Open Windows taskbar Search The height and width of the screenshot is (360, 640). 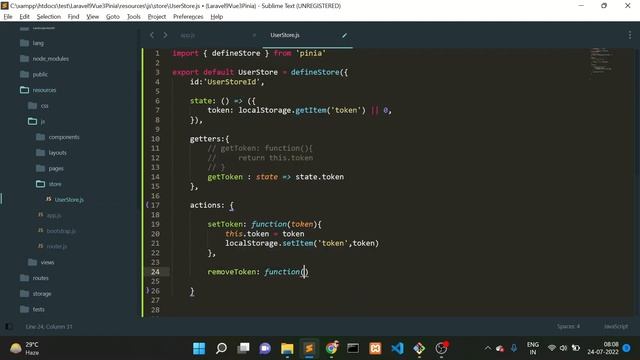(x=221, y=348)
